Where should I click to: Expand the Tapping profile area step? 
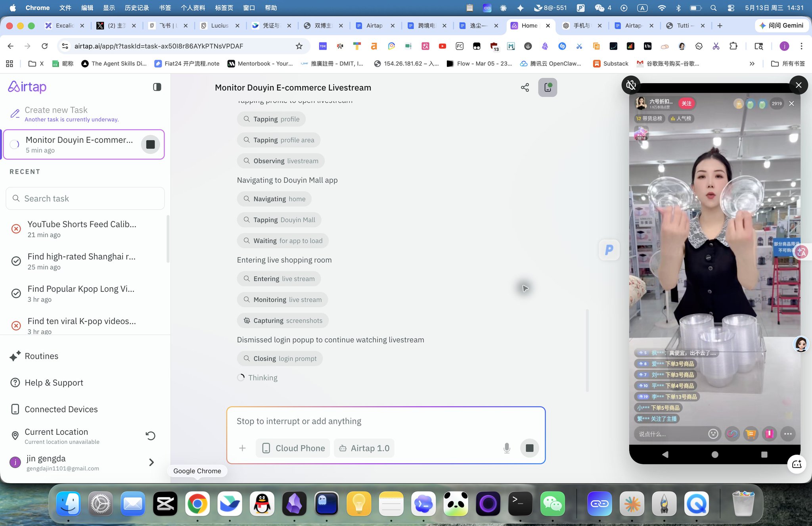pyautogui.click(x=279, y=140)
